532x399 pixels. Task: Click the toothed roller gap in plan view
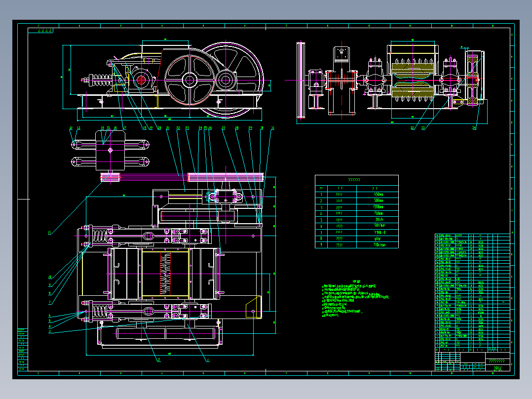pyautogui.click(x=165, y=274)
